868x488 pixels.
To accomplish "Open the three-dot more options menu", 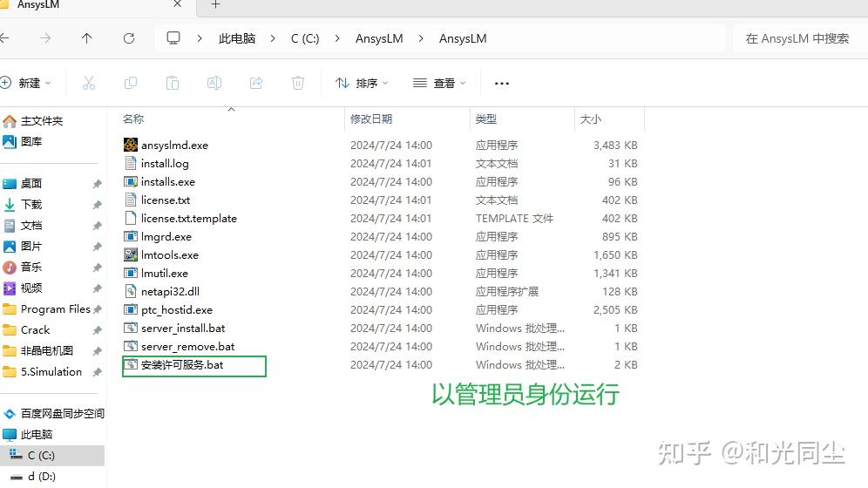I will point(501,84).
